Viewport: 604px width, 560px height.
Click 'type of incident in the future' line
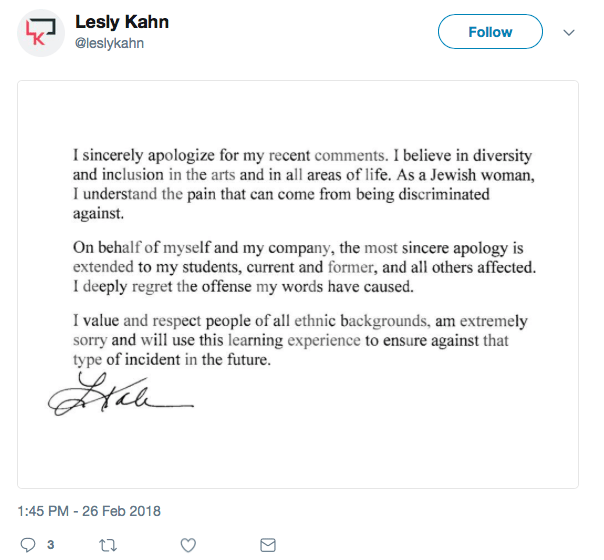[172, 360]
